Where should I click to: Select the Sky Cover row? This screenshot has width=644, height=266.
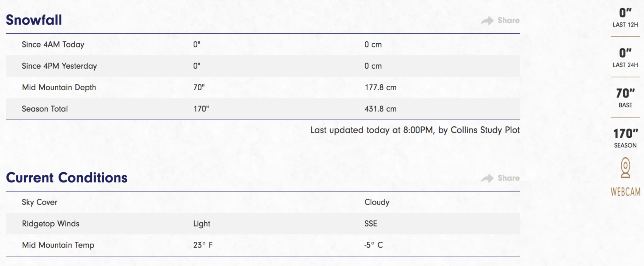point(263,202)
